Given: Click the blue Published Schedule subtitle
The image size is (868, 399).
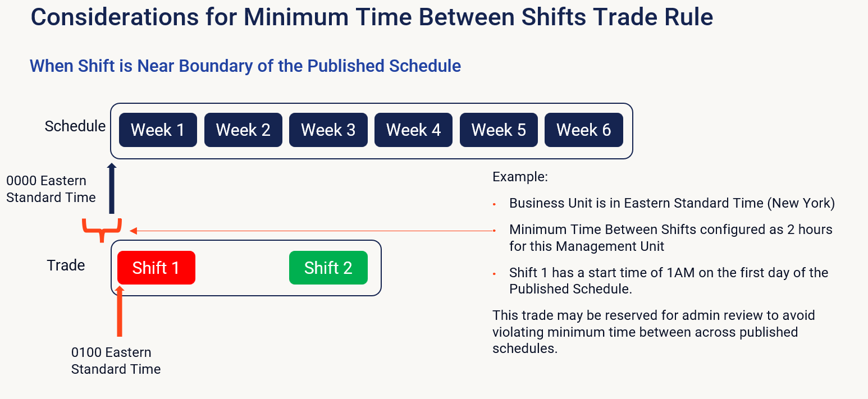Looking at the screenshot, I should [245, 66].
